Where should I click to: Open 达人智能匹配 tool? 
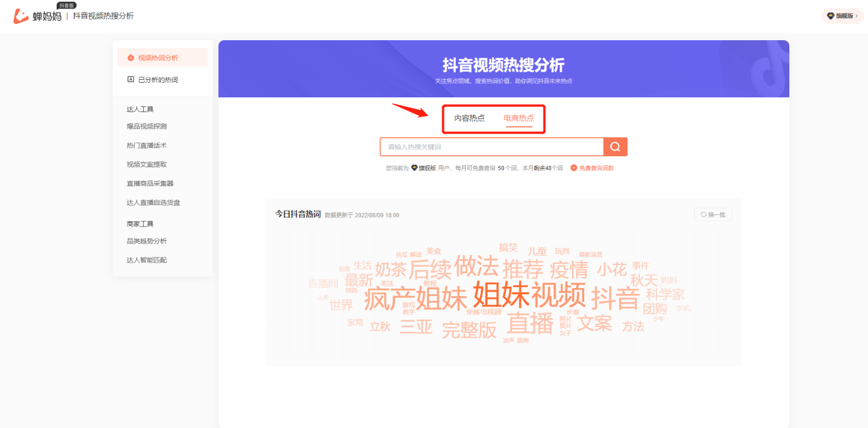147,260
